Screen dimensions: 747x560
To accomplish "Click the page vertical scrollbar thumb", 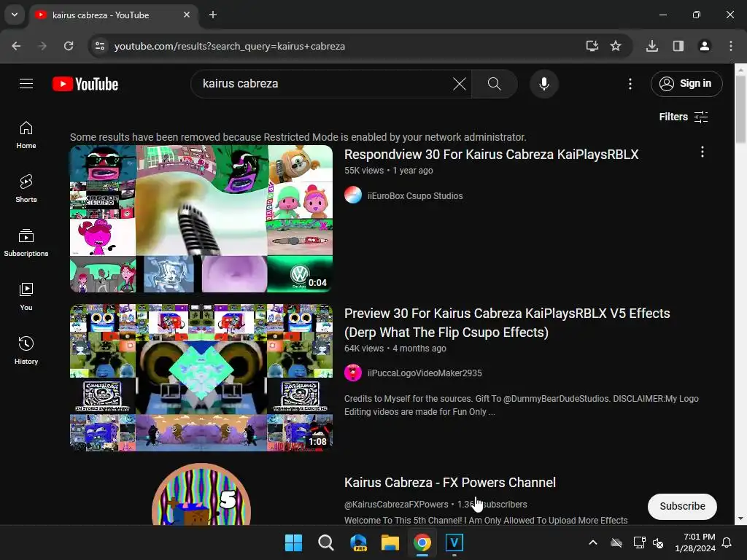I will coord(740,109).
